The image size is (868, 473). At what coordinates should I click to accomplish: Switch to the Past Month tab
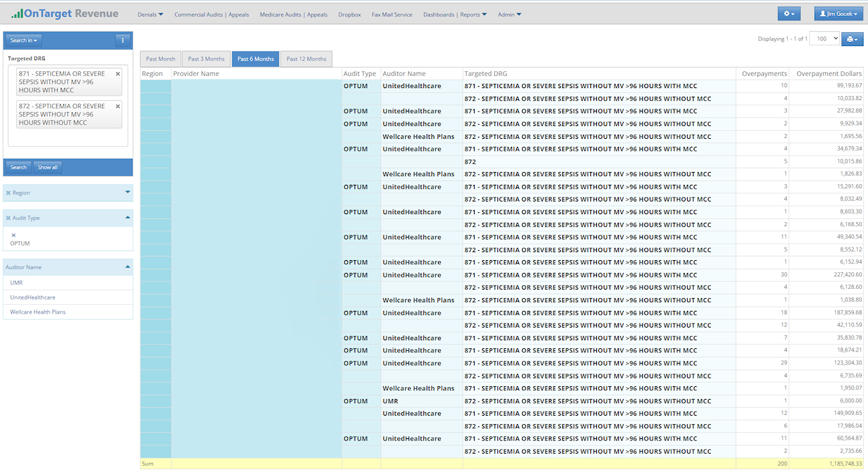click(160, 59)
